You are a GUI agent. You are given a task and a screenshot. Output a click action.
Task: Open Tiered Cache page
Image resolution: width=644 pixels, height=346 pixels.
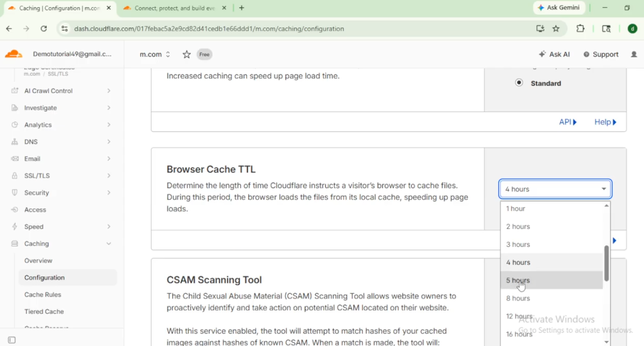point(44,312)
